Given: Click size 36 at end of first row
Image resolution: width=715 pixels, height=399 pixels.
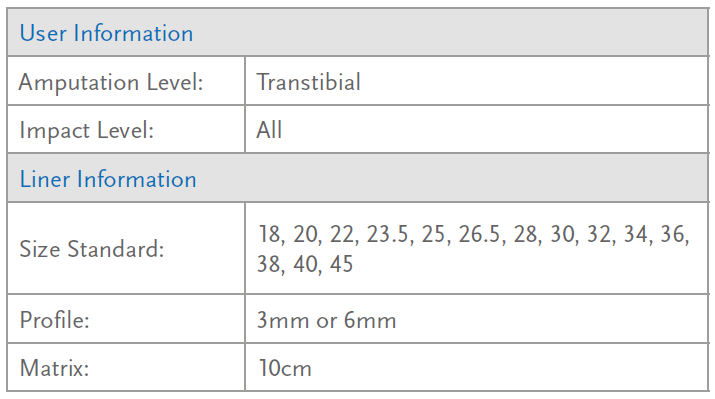Looking at the screenshot, I should tap(672, 234).
